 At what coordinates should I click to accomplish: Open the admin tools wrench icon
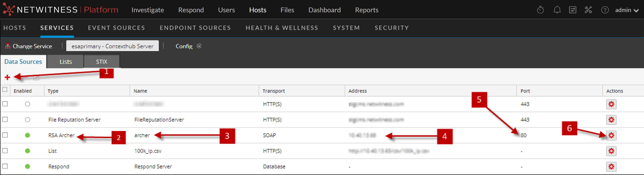pyautogui.click(x=588, y=10)
